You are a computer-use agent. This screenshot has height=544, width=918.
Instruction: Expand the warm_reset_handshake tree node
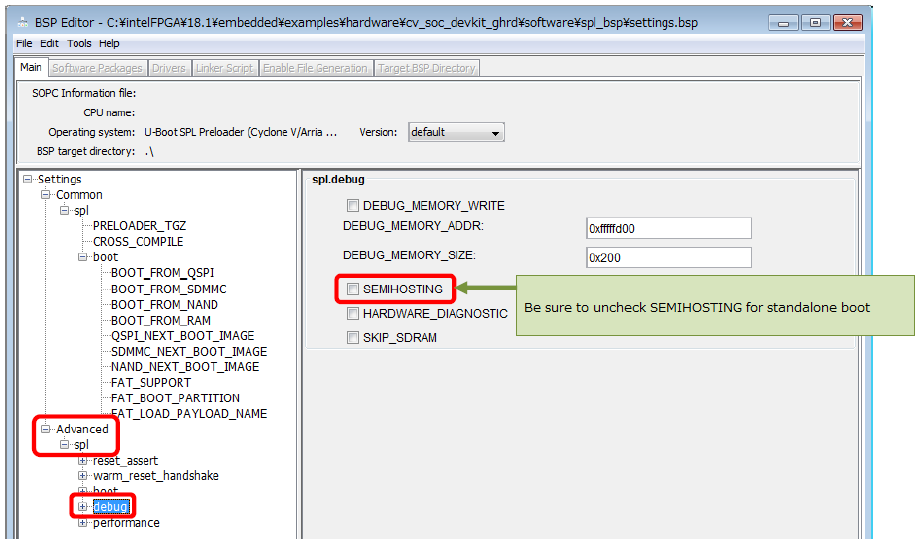[83, 475]
